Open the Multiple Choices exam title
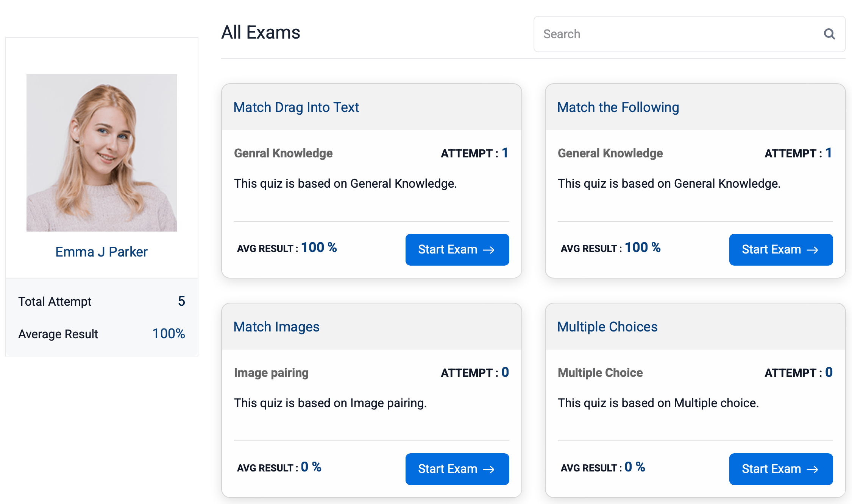 607,327
